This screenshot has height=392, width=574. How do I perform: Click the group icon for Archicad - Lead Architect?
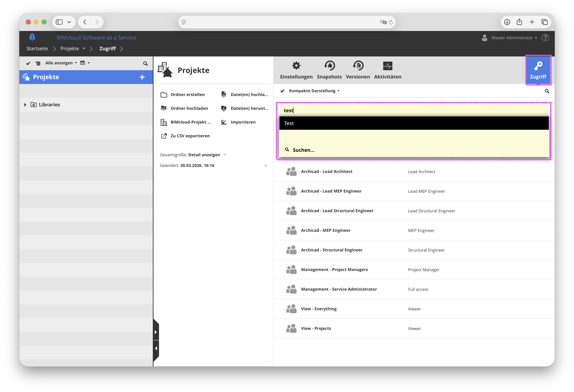[291, 171]
